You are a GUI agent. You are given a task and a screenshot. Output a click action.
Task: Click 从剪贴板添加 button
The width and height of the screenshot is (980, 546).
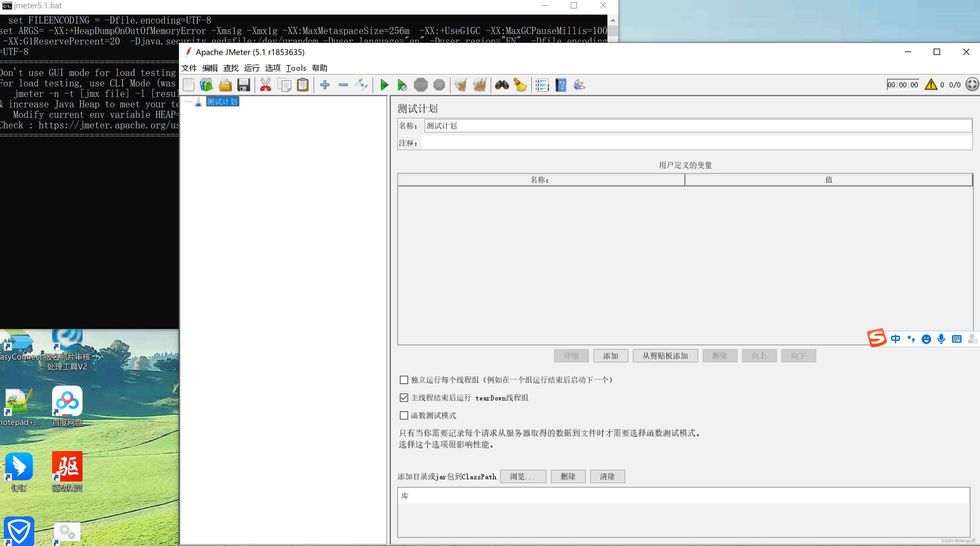(665, 356)
